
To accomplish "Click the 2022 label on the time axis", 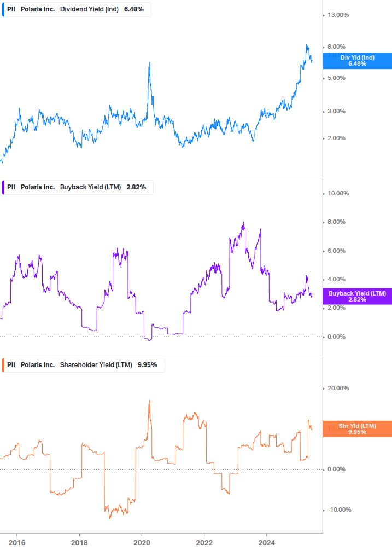I will click(x=204, y=543).
